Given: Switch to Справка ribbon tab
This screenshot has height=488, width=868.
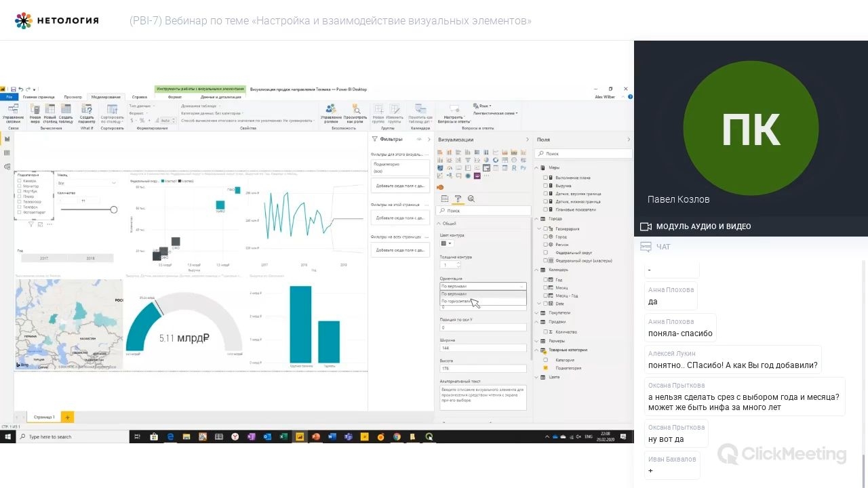Looking at the screenshot, I should tap(139, 97).
